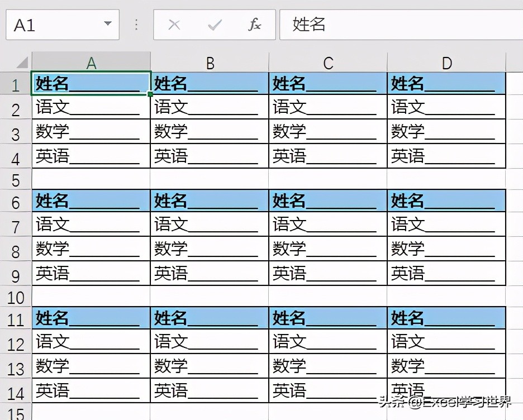Click cell B6 containing 姓名
Screen dimensions: 523x420
coord(210,201)
